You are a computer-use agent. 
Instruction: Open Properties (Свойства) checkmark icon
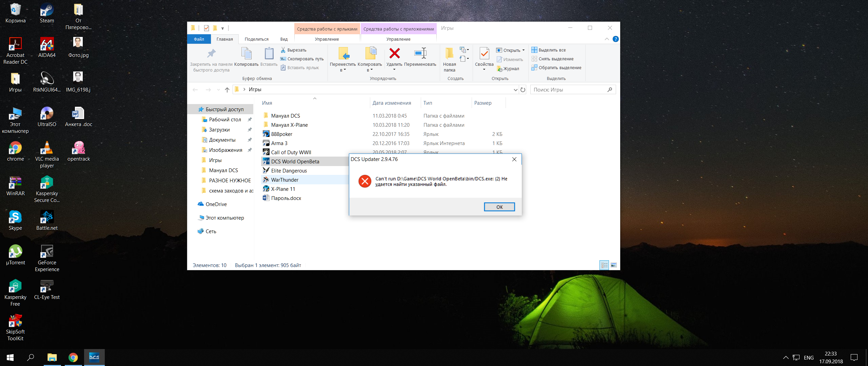tap(484, 54)
